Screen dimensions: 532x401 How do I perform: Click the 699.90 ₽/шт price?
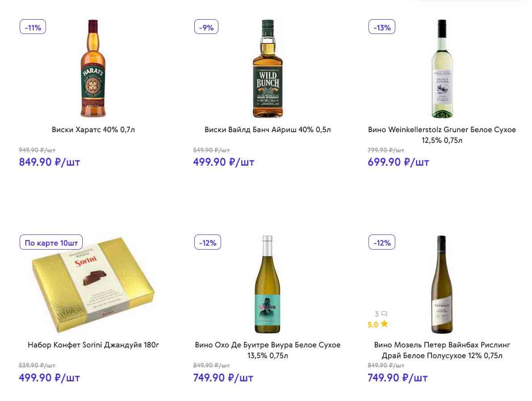pyautogui.click(x=398, y=162)
